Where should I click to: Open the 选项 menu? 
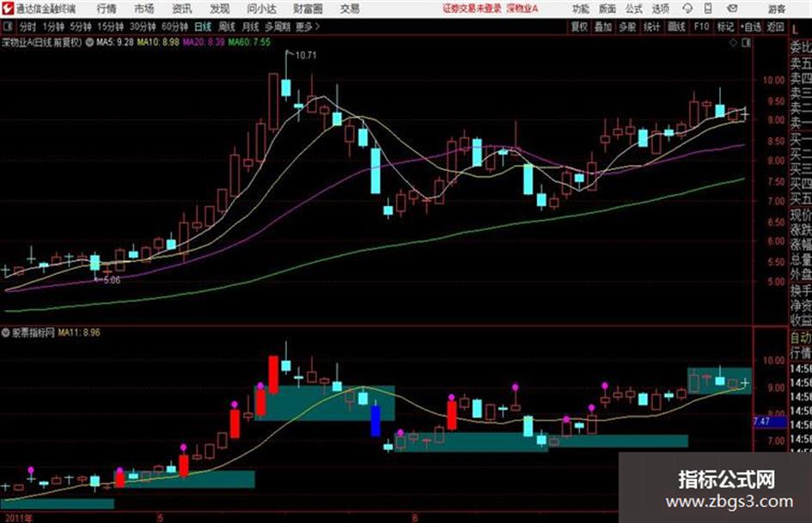pos(660,9)
